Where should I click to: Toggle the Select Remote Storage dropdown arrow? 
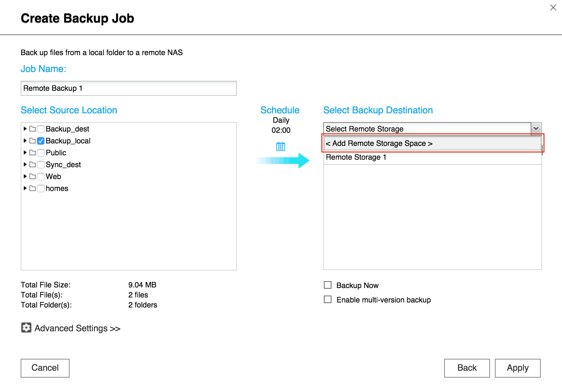tap(536, 129)
